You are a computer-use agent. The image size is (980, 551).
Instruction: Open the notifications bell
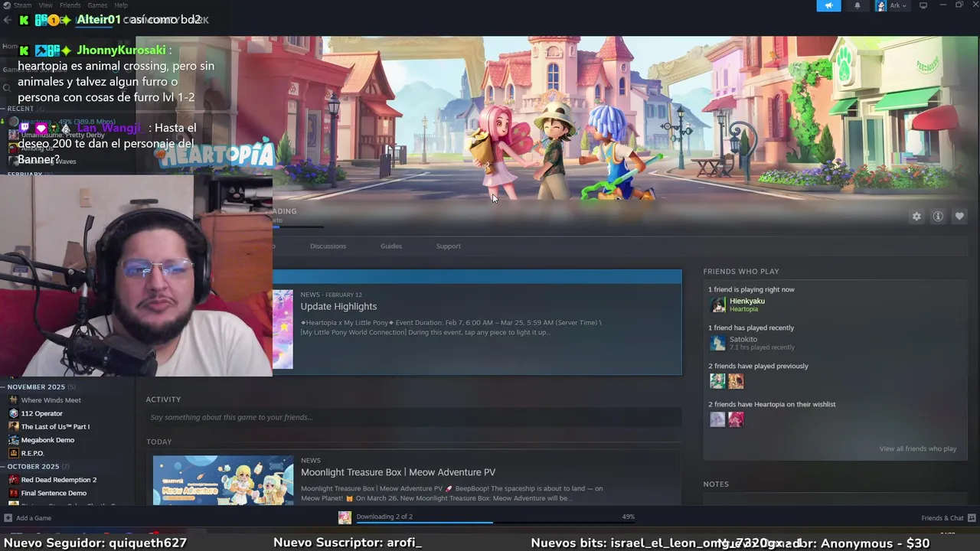coord(857,5)
